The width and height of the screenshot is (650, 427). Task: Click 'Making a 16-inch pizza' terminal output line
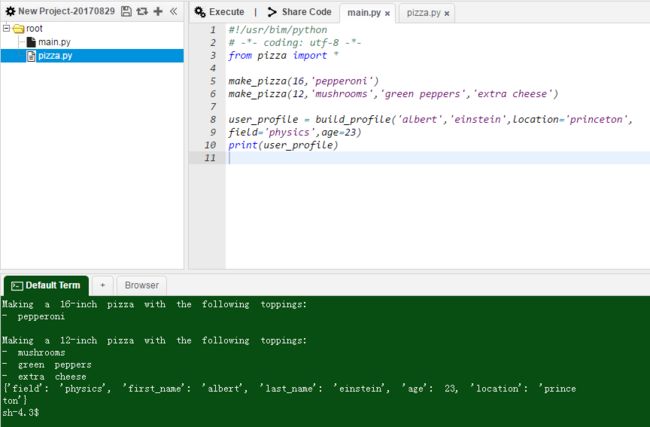[x=154, y=304]
